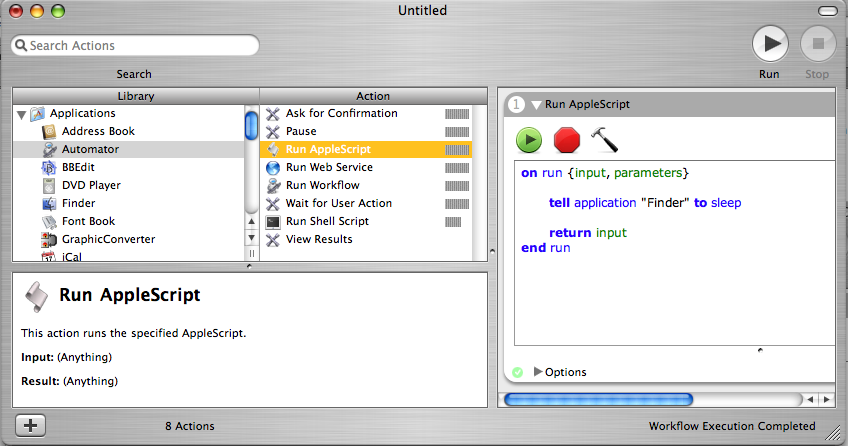Viewport: 848px width, 446px height.
Task: Select the Pause action row
Action: click(366, 131)
